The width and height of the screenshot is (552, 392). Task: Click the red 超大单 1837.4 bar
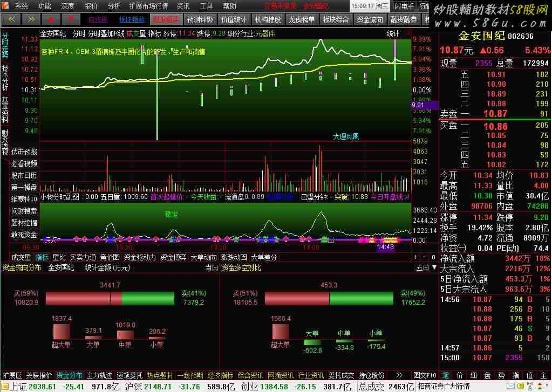62,332
